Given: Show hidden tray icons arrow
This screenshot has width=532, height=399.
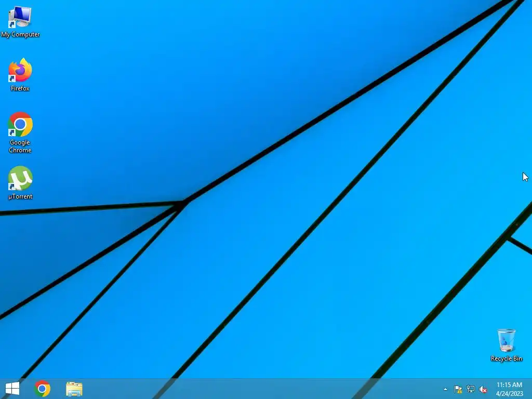Looking at the screenshot, I should tap(445, 389).
